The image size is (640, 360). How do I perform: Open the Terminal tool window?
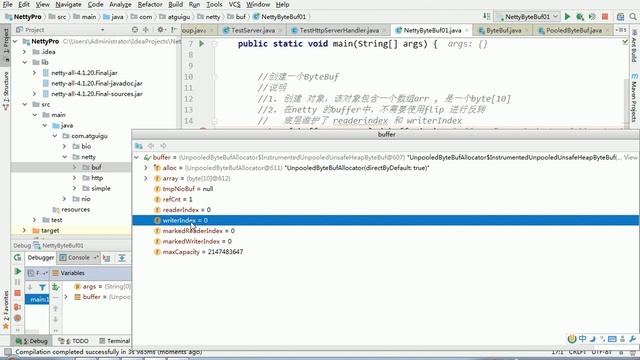(x=115, y=341)
